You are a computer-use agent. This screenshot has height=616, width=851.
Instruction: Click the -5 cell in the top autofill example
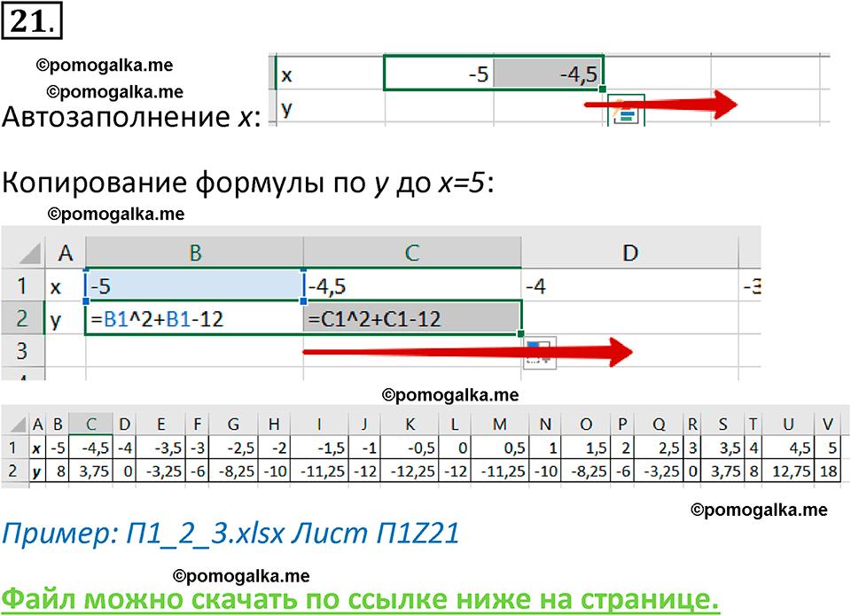pos(439,74)
